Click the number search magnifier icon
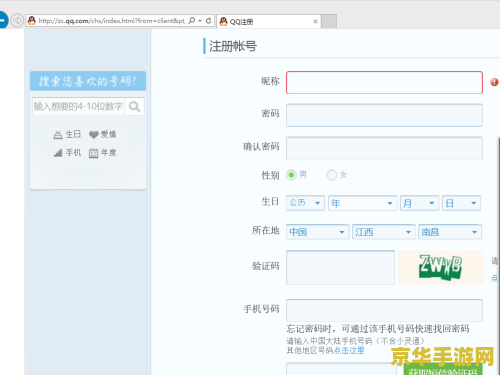The width and height of the screenshot is (500, 375). pos(135,107)
